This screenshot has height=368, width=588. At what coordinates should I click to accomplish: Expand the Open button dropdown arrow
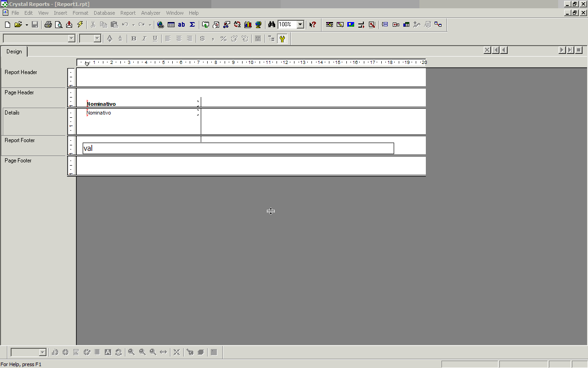(x=27, y=24)
